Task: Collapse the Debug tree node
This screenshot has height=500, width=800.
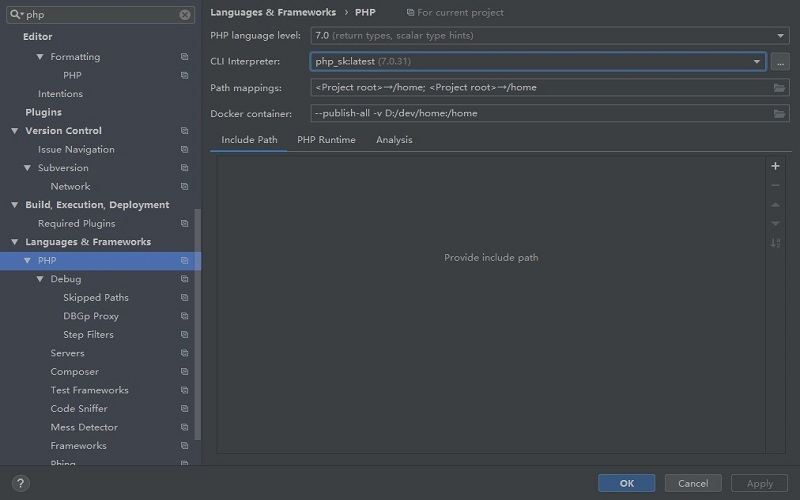Action: tap(41, 279)
